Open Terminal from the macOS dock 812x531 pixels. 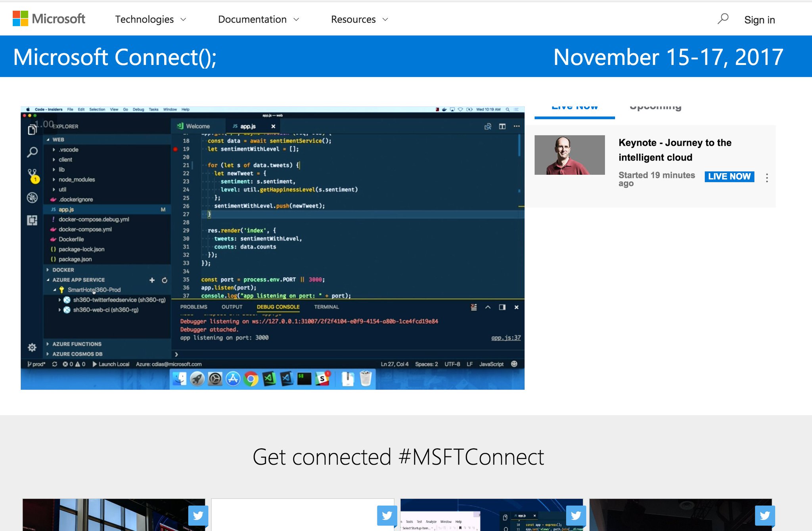click(x=304, y=379)
